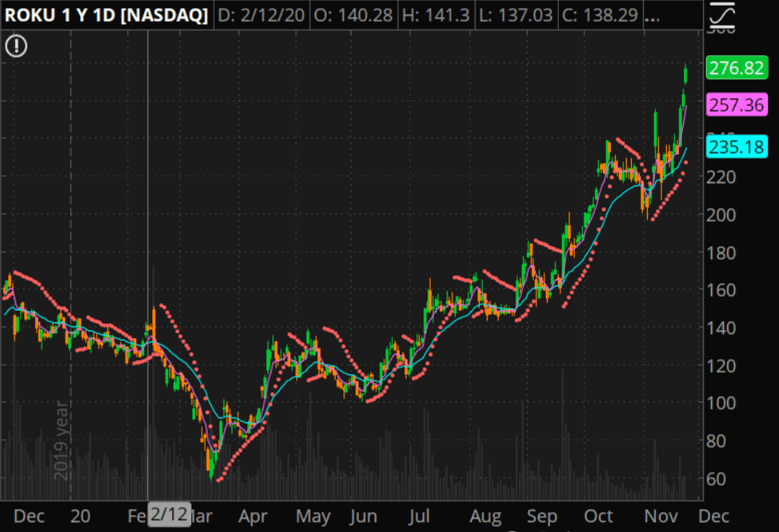Click the Sep label on time axis
The height and width of the screenshot is (532, 779).
coord(542,517)
